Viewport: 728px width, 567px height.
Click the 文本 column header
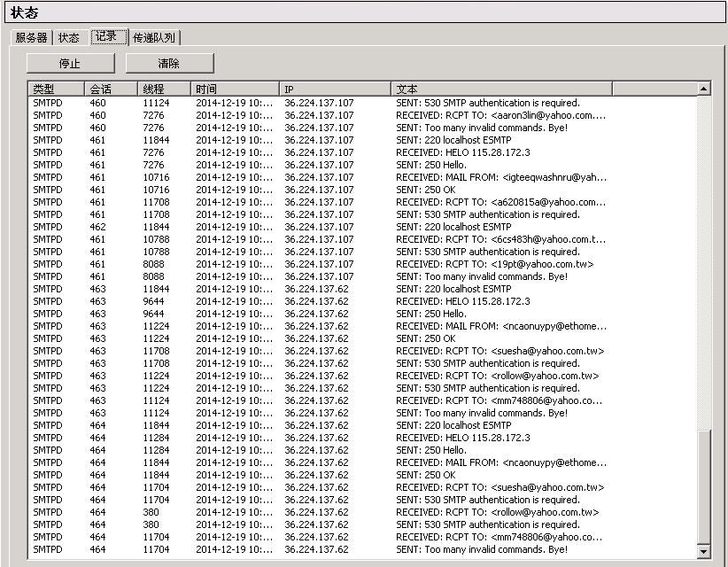500,89
